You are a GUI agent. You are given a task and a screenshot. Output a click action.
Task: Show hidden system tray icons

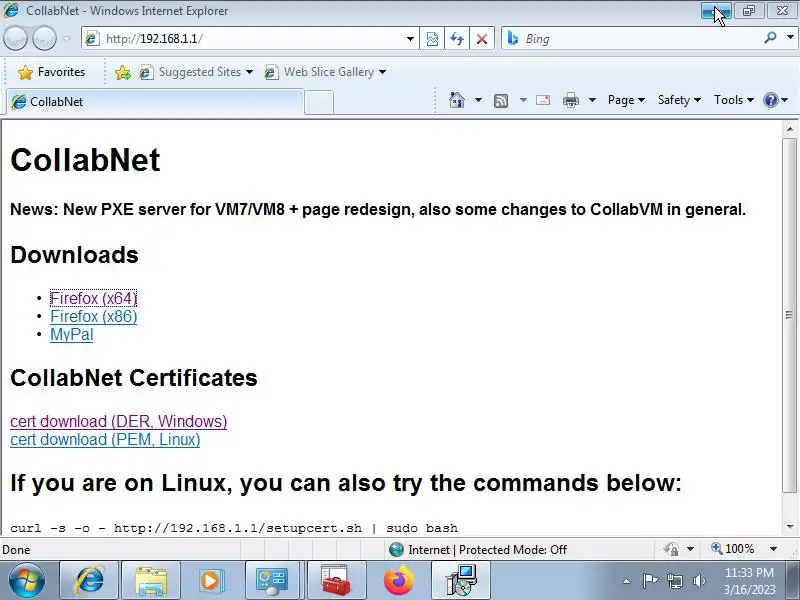point(626,581)
